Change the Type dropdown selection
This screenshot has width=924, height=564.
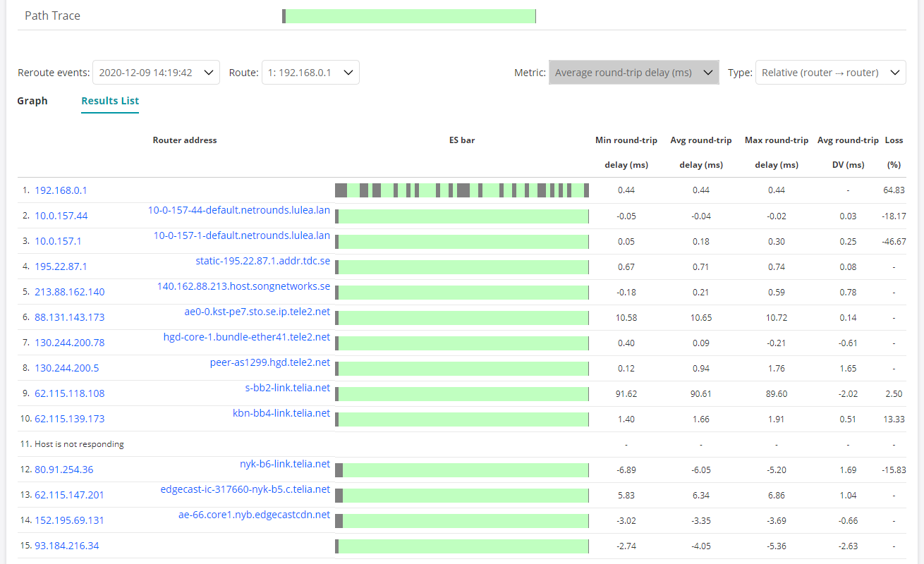830,73
